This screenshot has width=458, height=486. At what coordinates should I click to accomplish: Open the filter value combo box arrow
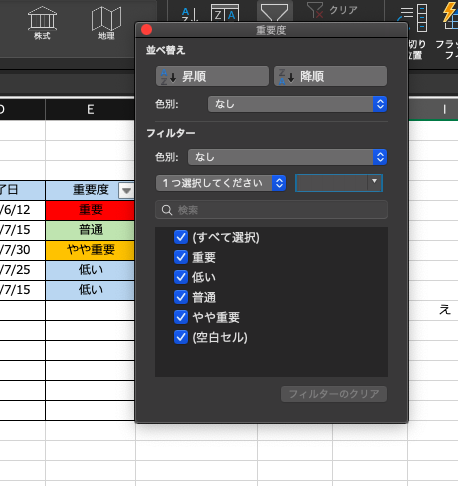pyautogui.click(x=375, y=183)
